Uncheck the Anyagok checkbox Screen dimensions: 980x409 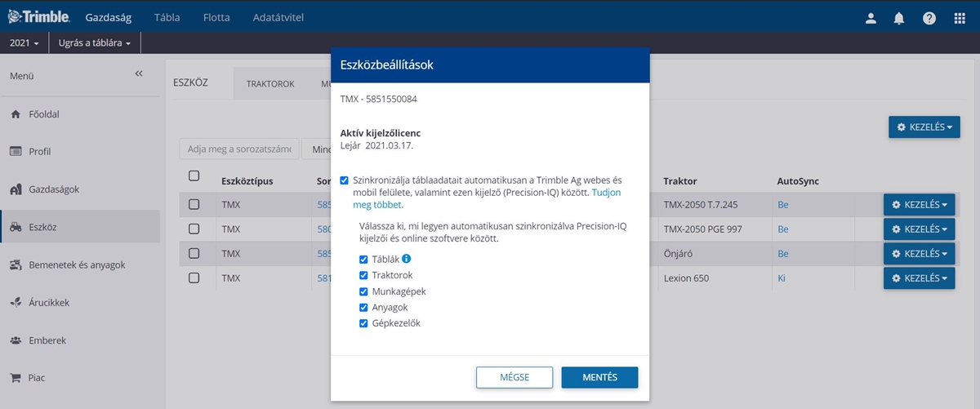(x=364, y=308)
